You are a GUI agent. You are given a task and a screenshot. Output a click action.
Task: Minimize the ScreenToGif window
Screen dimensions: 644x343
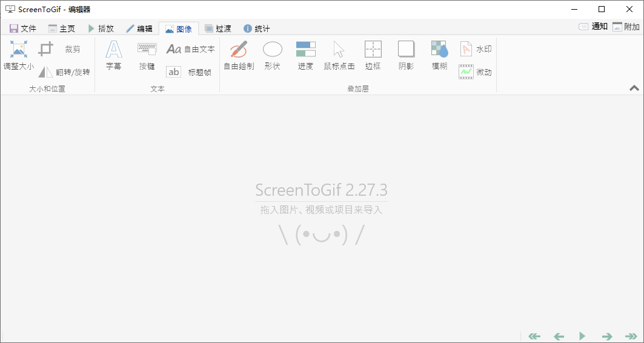coord(574,9)
